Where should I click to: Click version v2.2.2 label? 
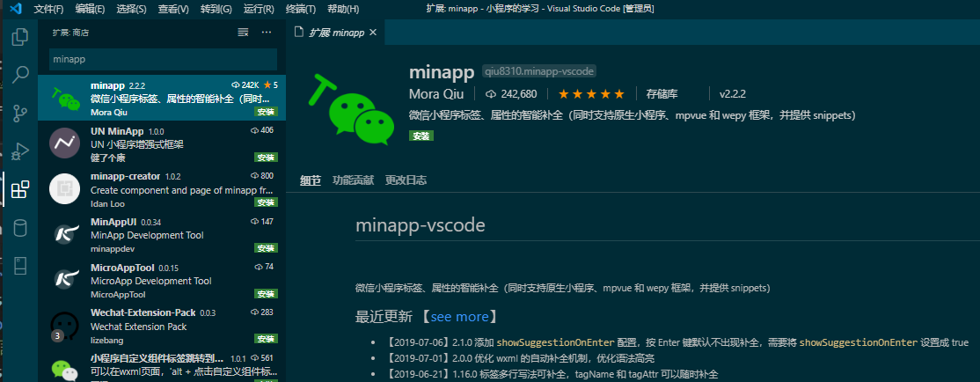[733, 94]
